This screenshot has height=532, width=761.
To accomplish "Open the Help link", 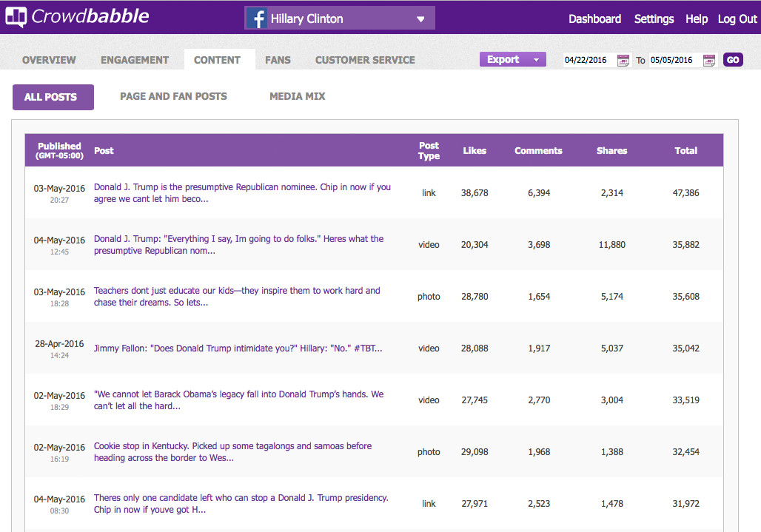I will coord(697,19).
